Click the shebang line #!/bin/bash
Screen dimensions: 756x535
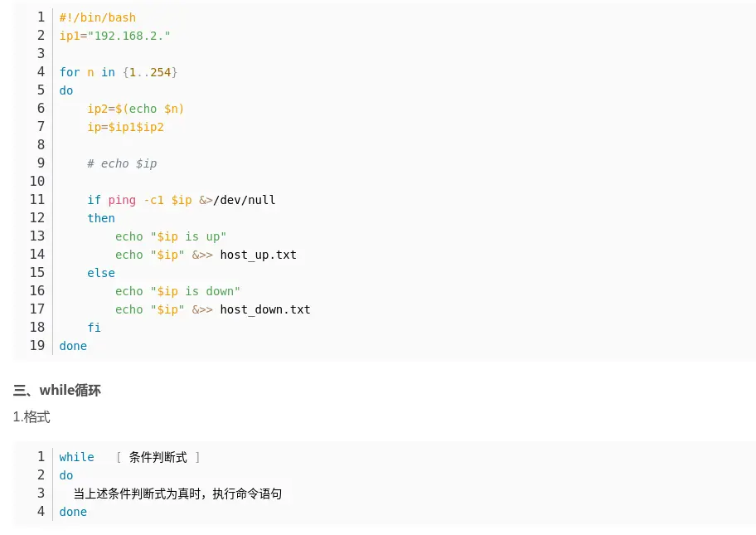tap(97, 17)
